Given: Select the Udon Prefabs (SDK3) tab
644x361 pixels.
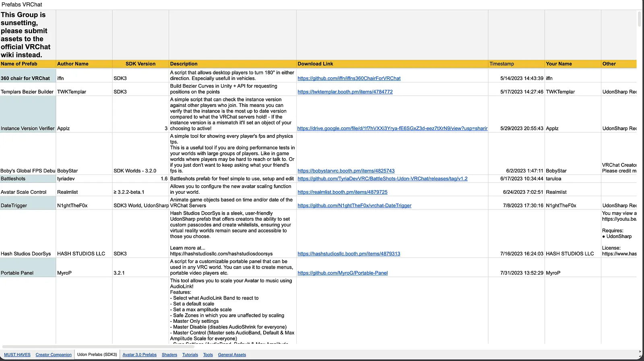Looking at the screenshot, I should (97, 355).
